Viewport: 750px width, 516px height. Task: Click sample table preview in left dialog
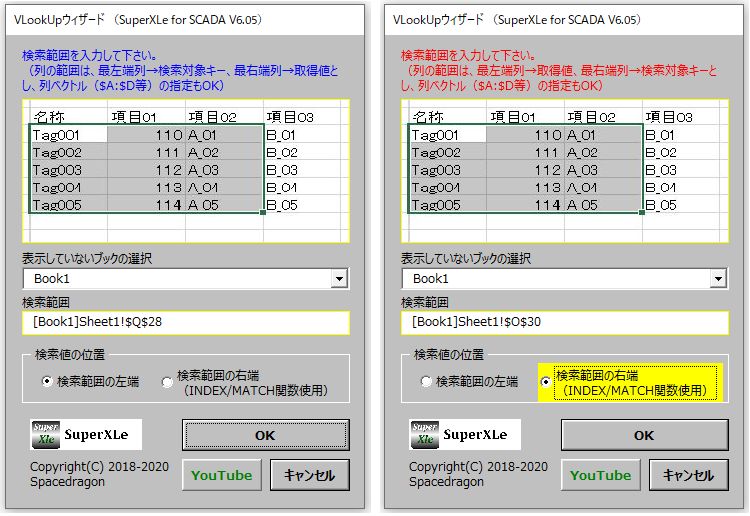pos(186,171)
